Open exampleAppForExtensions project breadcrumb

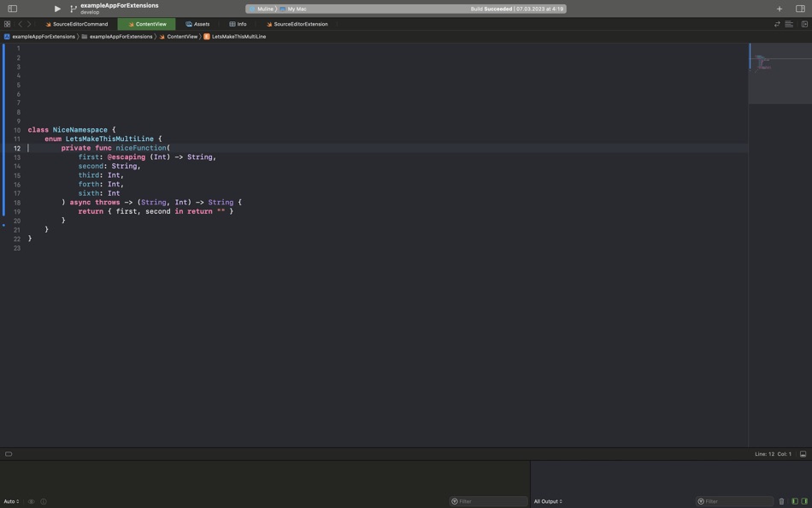click(39, 37)
